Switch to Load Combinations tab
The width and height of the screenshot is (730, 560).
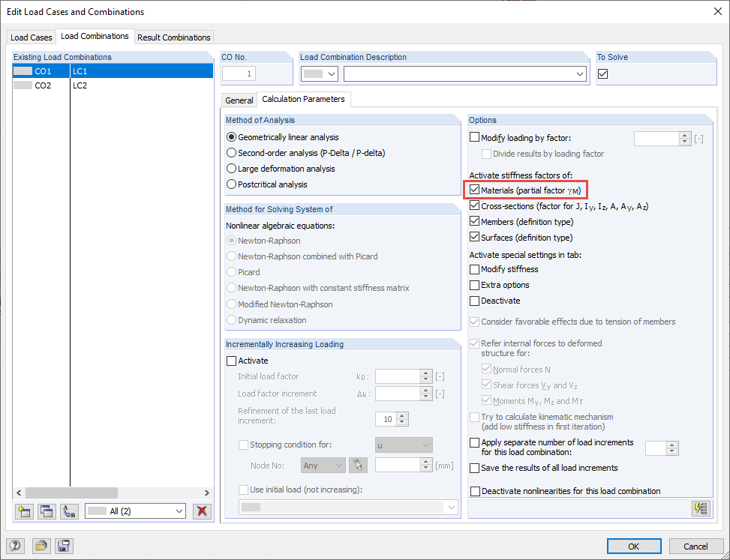tap(95, 36)
